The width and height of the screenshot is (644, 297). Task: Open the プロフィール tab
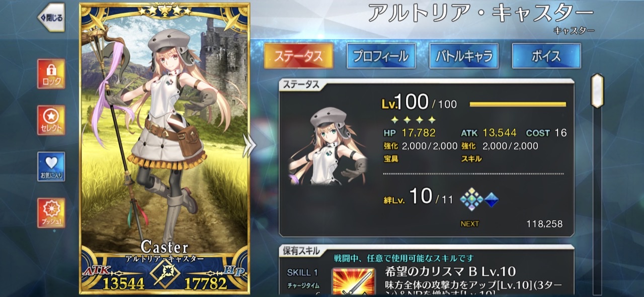(381, 56)
